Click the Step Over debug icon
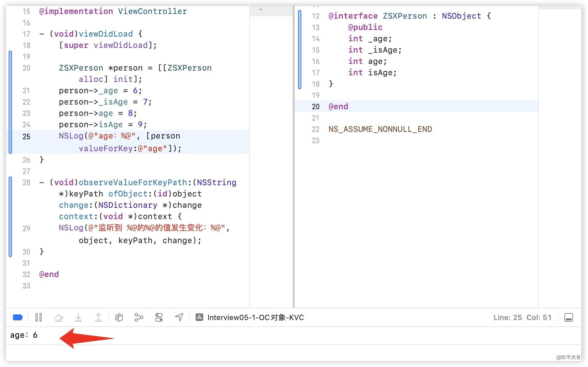Screen dimensions: 588x367 59,317
